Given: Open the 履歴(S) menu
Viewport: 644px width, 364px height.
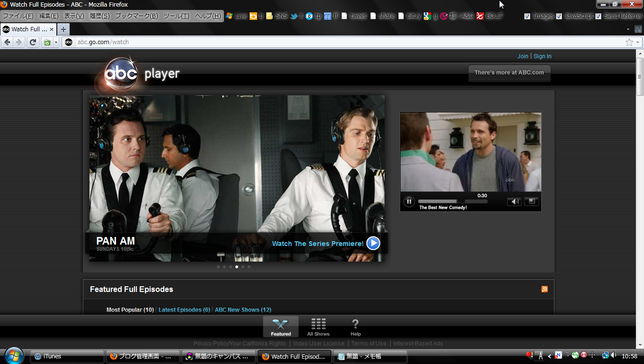Looking at the screenshot, I should pos(99,16).
